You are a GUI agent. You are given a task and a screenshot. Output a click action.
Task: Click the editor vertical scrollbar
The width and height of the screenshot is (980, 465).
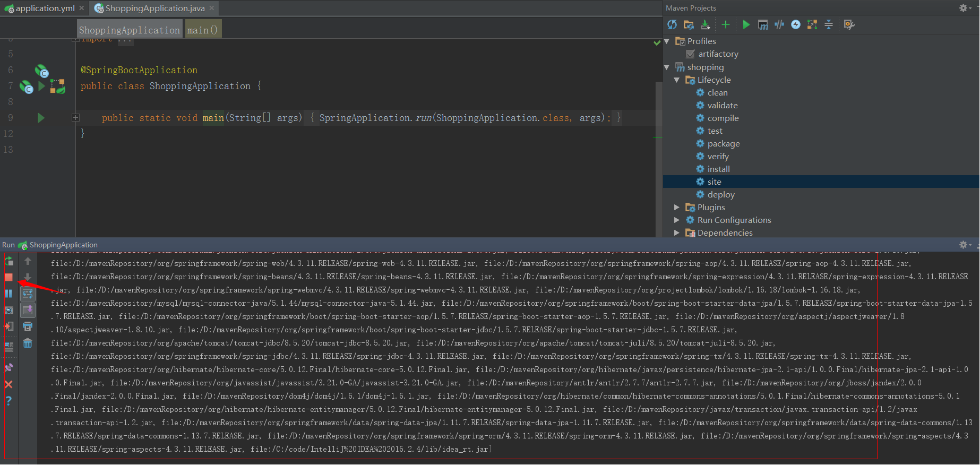click(x=659, y=159)
